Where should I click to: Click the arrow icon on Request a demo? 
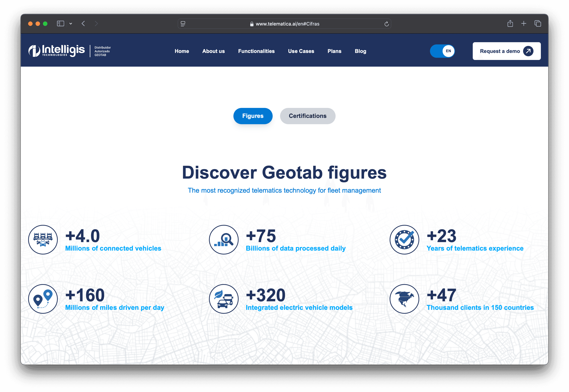[x=528, y=51]
